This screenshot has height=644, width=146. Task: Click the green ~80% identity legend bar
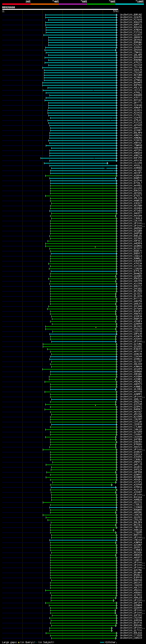pos(101,4)
